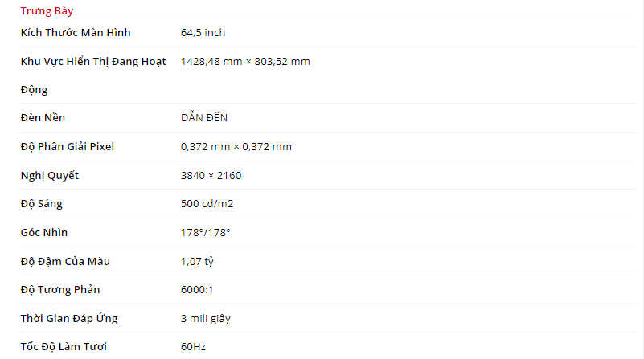Screen dimensions: 644x359
Task: Click the Độ Sáng label
Action: point(42,204)
